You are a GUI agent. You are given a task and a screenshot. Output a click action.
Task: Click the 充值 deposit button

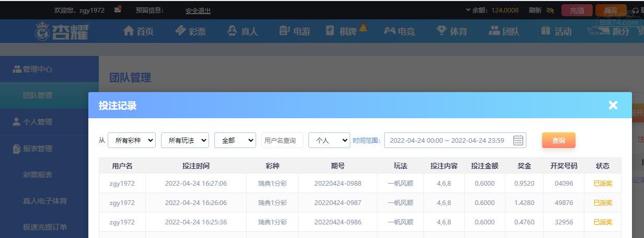click(x=577, y=10)
